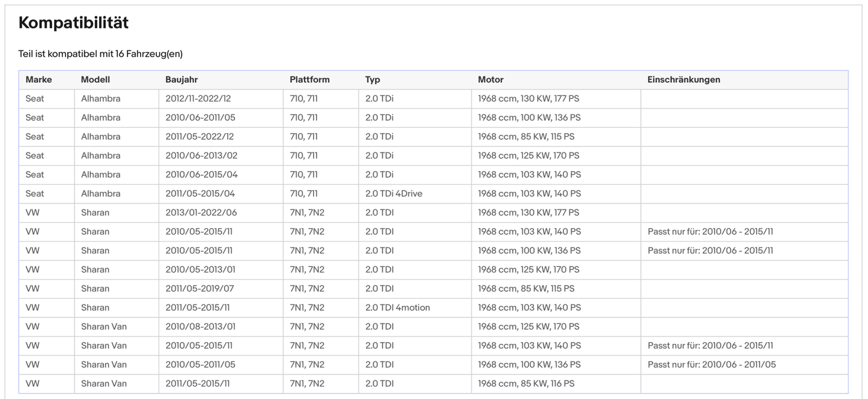The image size is (868, 399).
Task: Select the Typ column header
Action: point(372,80)
